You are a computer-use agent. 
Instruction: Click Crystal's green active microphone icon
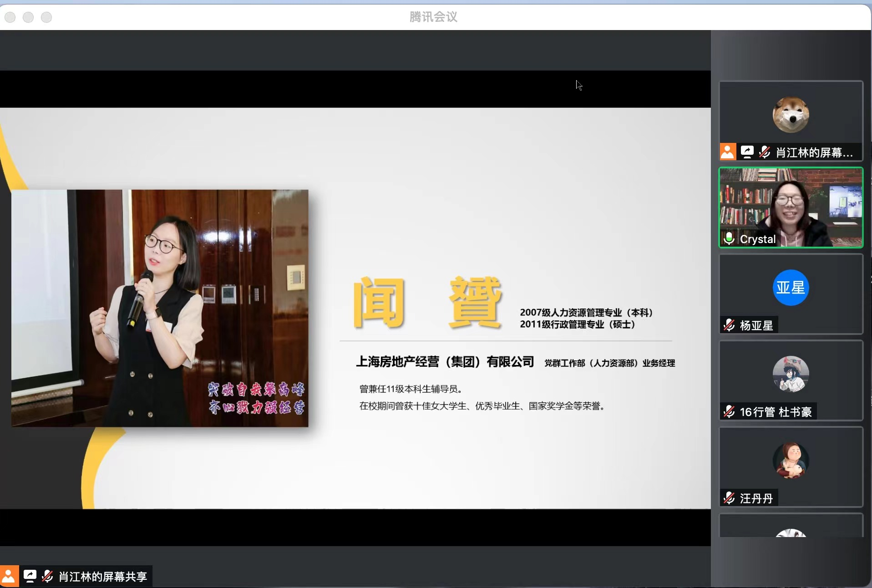tap(729, 238)
